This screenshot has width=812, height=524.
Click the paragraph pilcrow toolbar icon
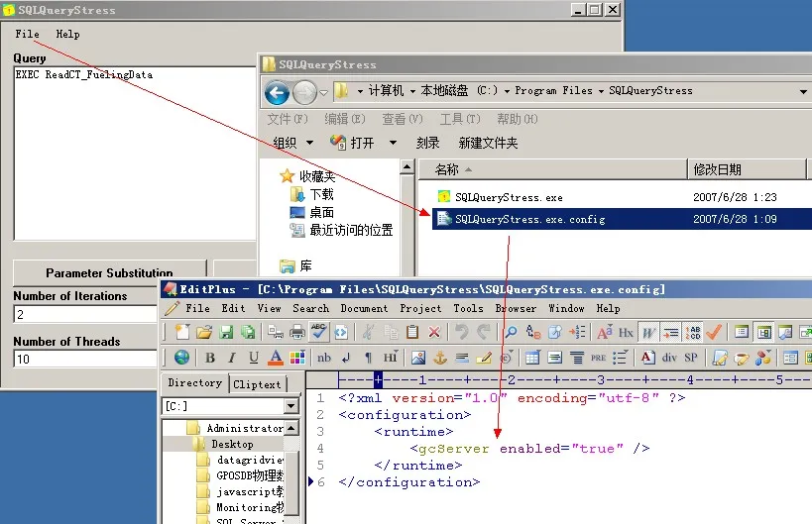(x=368, y=357)
